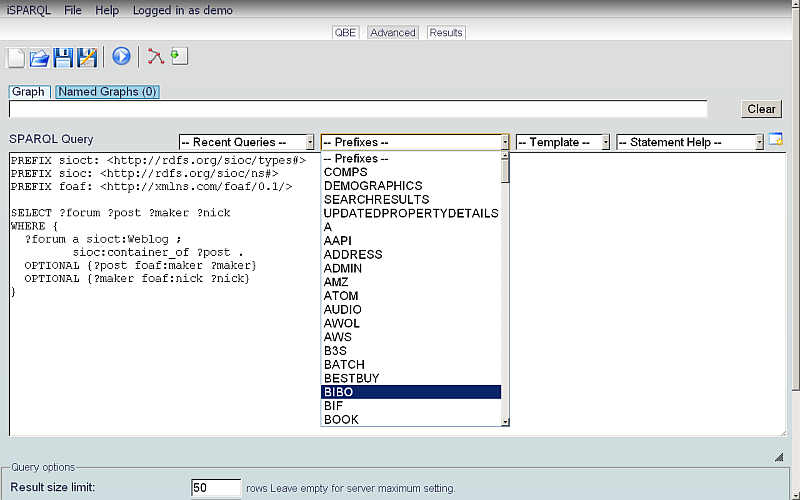The image size is (800, 500).
Task: Click the prefix list scrollbar thumb
Action: pyautogui.click(x=505, y=171)
